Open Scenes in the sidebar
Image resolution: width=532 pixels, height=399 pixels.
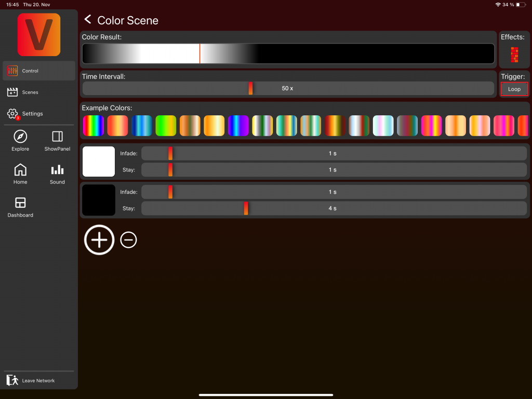pyautogui.click(x=39, y=92)
